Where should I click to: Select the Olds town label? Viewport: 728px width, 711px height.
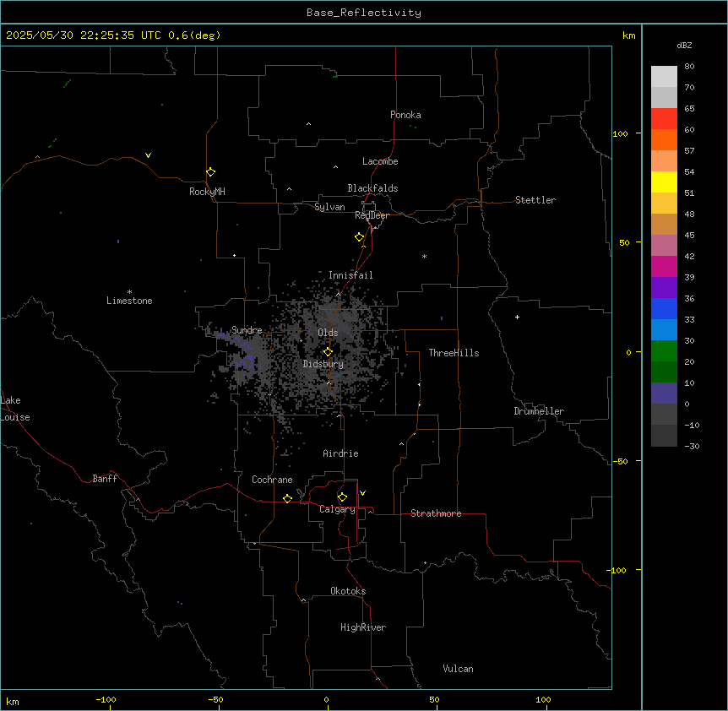click(x=328, y=333)
